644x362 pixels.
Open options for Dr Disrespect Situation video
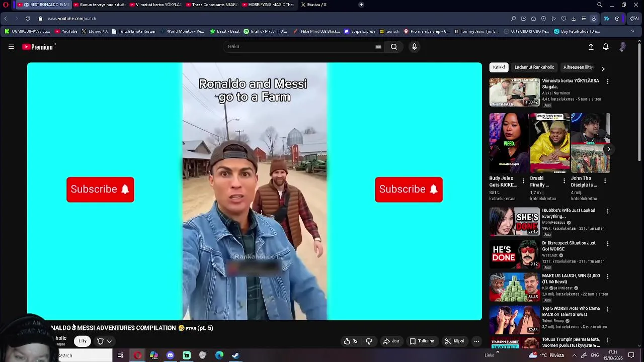(607, 244)
